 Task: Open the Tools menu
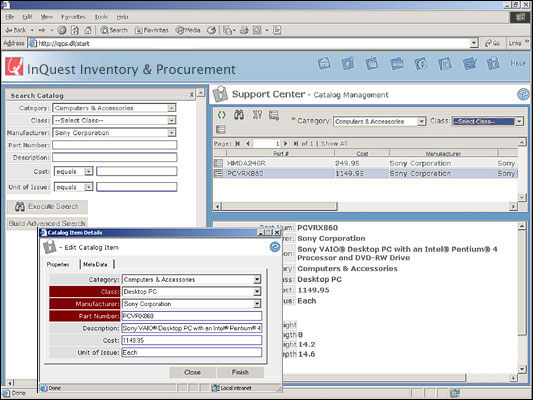tap(101, 17)
